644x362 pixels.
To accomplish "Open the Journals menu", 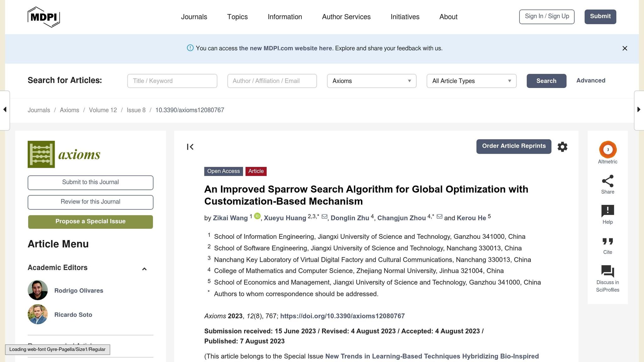I will coord(194,17).
